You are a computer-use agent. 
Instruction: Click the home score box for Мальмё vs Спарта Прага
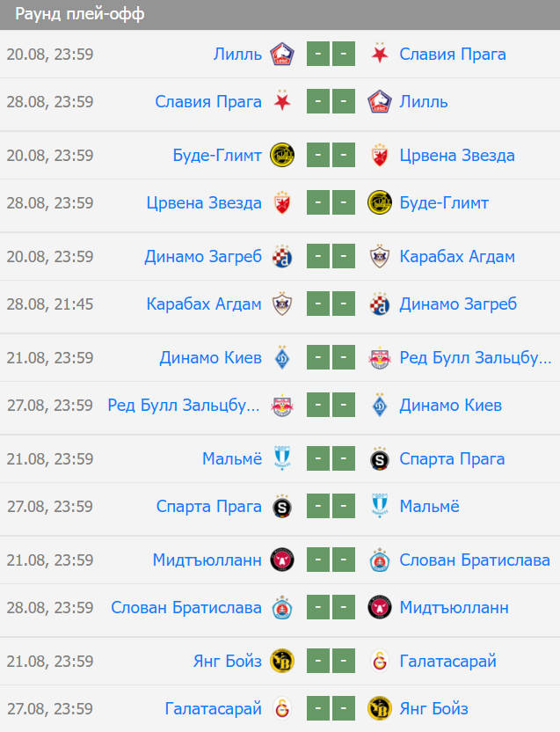coord(318,458)
